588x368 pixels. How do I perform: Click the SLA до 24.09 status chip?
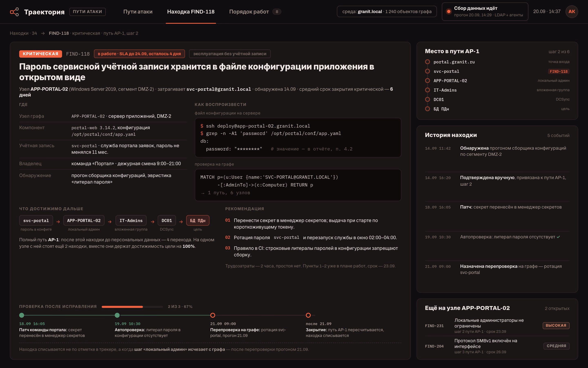coord(139,54)
